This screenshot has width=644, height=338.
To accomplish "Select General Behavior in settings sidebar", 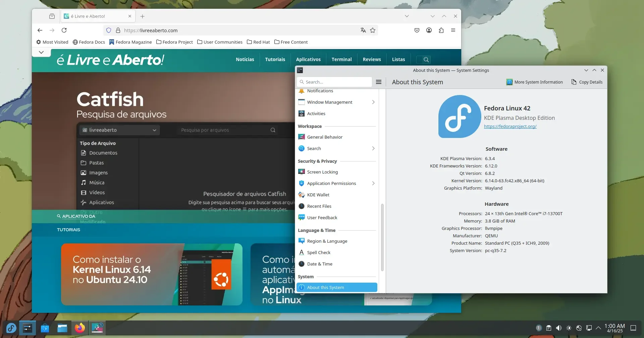I will [x=337, y=137].
